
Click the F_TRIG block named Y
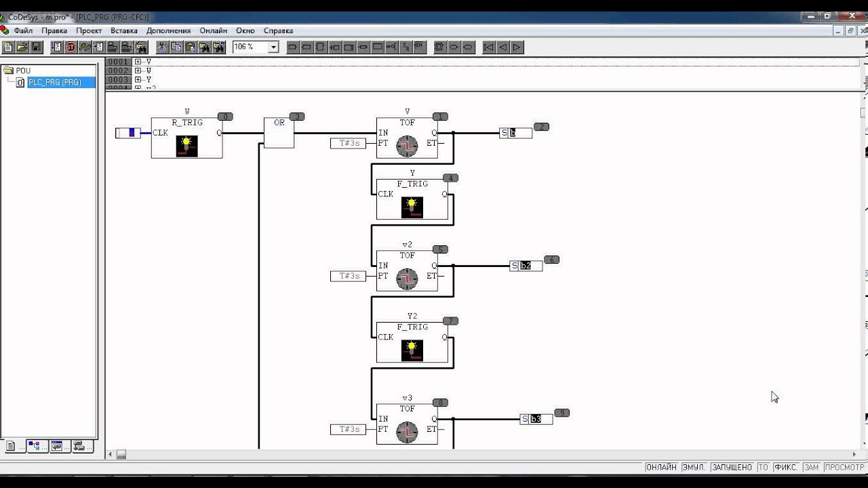coord(412,199)
